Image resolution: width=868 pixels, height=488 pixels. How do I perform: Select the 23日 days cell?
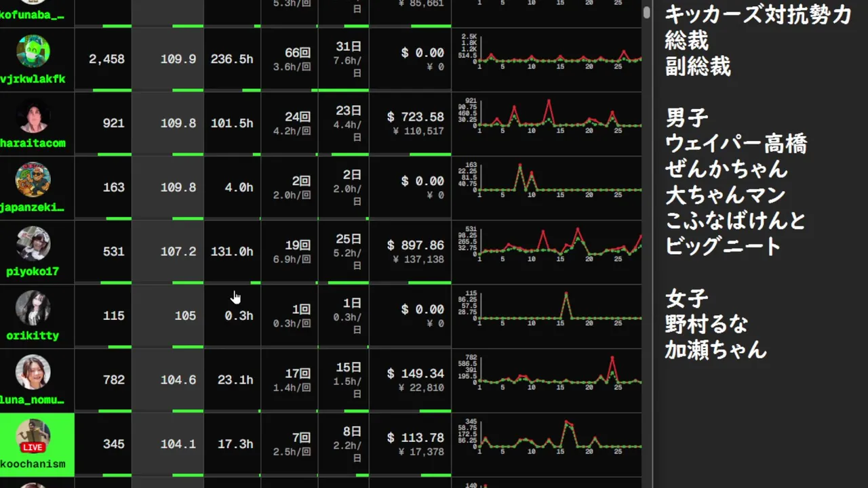click(344, 123)
